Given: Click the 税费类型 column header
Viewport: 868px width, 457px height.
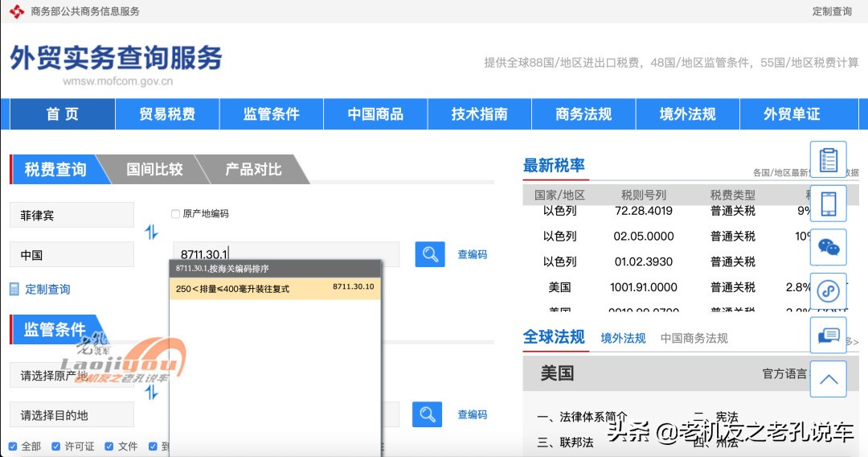Looking at the screenshot, I should coord(733,195).
